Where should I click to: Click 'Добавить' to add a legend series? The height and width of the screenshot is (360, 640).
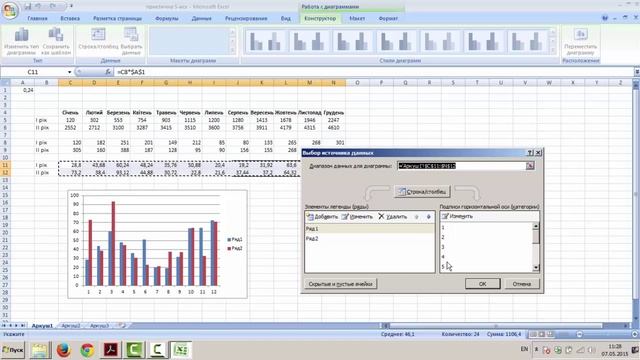322,216
